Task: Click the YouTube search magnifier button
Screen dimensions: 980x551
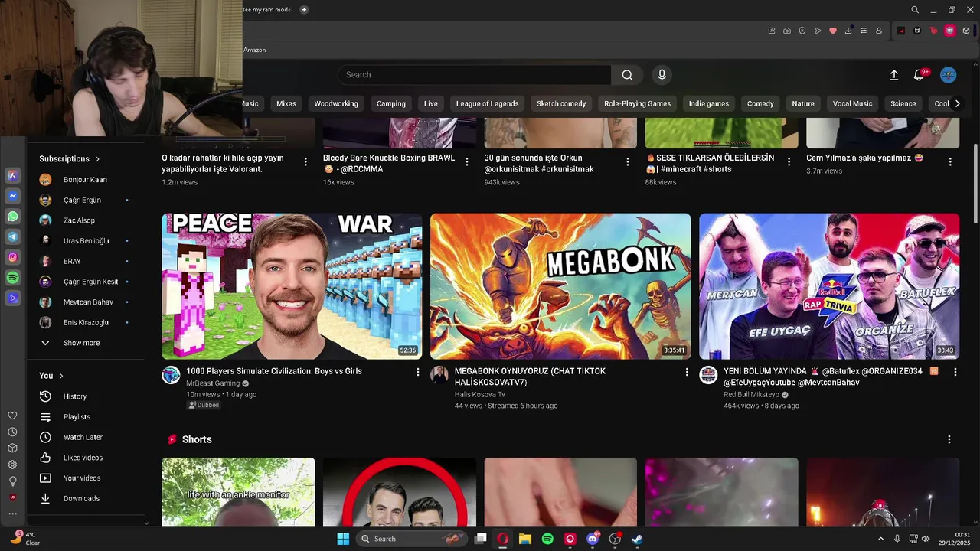Action: (627, 74)
